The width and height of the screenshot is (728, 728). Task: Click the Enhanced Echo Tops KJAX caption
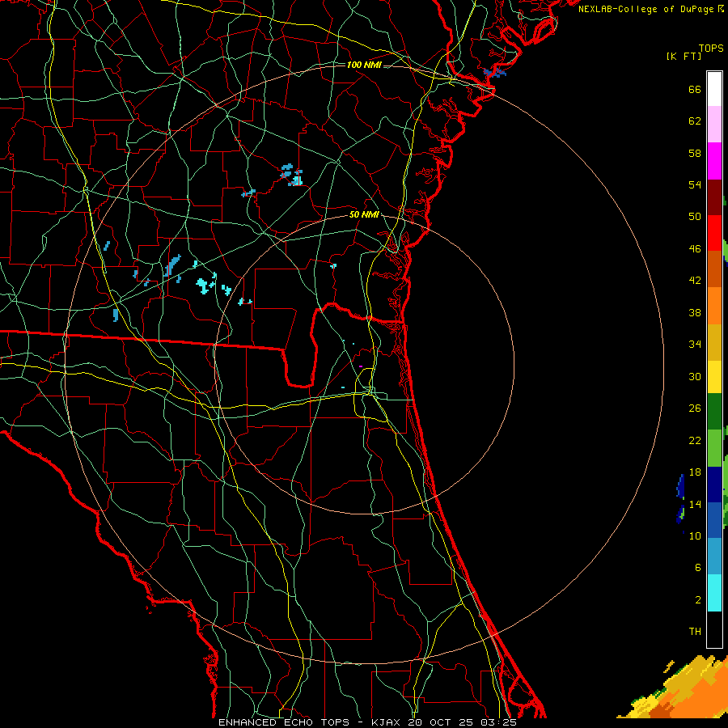367,722
